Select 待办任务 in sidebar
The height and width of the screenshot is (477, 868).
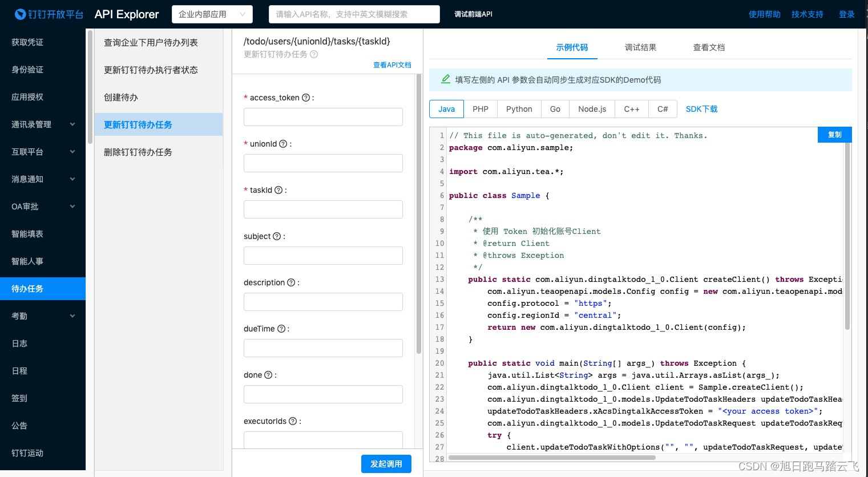[43, 289]
